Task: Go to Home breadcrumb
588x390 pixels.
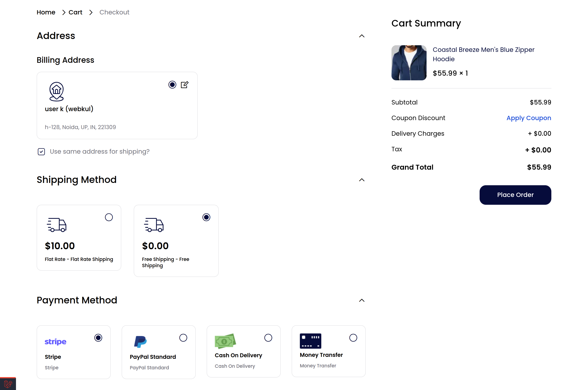Action: point(46,12)
